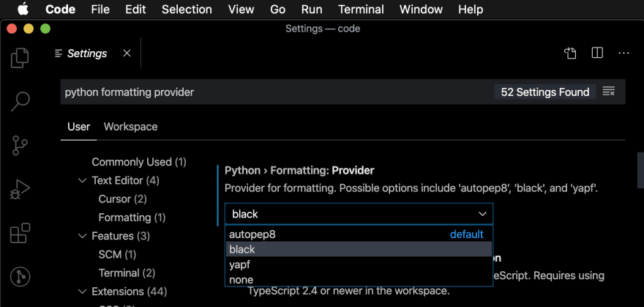Open the Selection menu
The height and width of the screenshot is (307, 644).
[187, 9]
